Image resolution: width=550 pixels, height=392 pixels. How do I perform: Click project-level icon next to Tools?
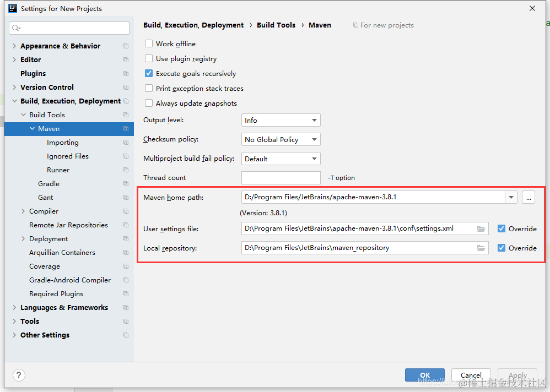coord(126,321)
